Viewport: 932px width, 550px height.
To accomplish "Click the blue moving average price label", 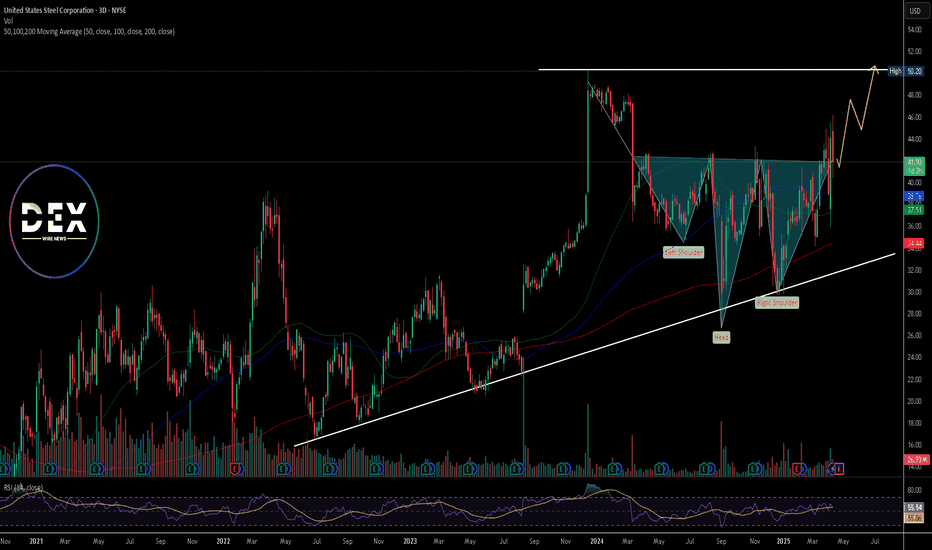I will (914, 196).
